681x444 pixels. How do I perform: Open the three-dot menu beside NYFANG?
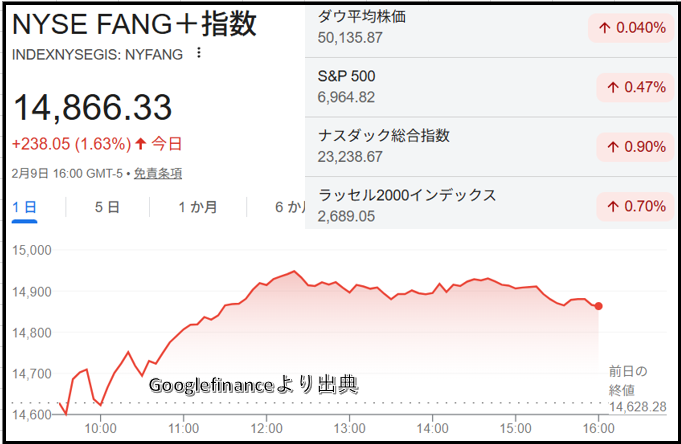(x=199, y=54)
